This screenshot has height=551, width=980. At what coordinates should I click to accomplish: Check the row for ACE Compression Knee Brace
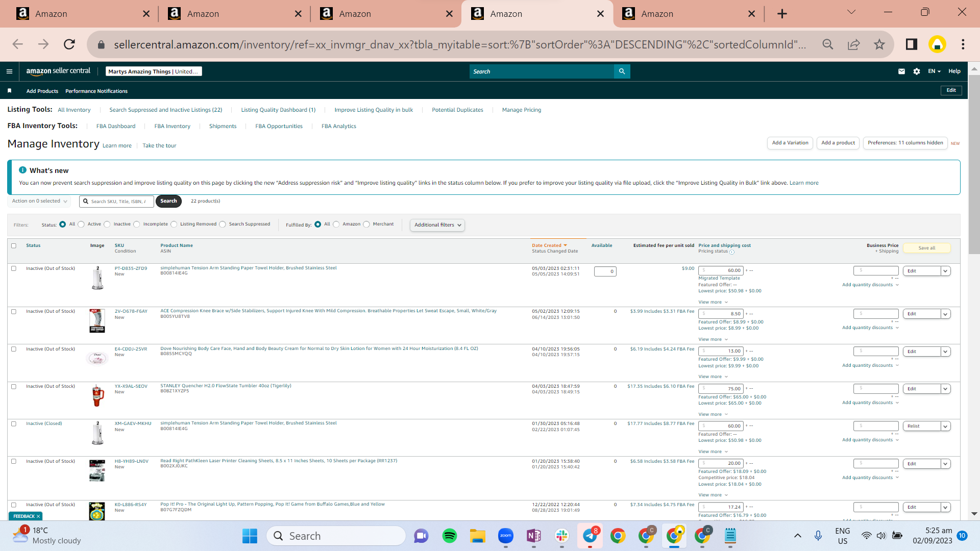[x=14, y=311]
